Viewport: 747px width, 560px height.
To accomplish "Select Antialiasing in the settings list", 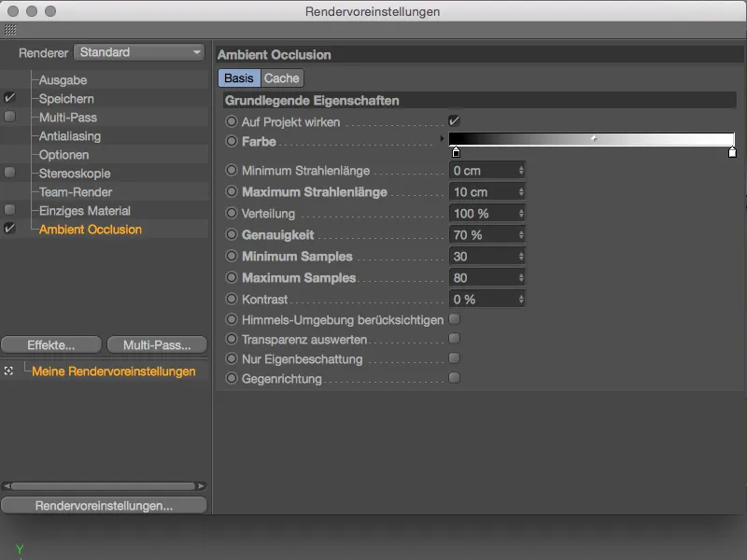I will 70,136.
